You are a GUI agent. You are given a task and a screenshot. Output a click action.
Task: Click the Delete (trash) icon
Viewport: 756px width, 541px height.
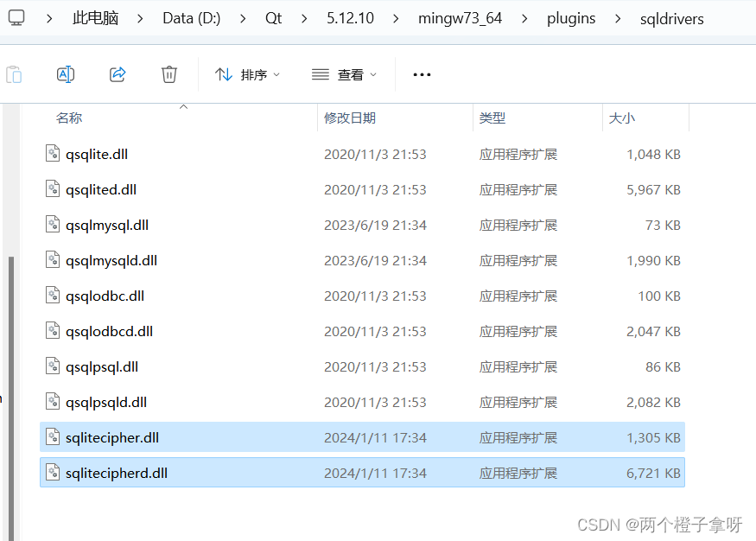click(x=169, y=74)
